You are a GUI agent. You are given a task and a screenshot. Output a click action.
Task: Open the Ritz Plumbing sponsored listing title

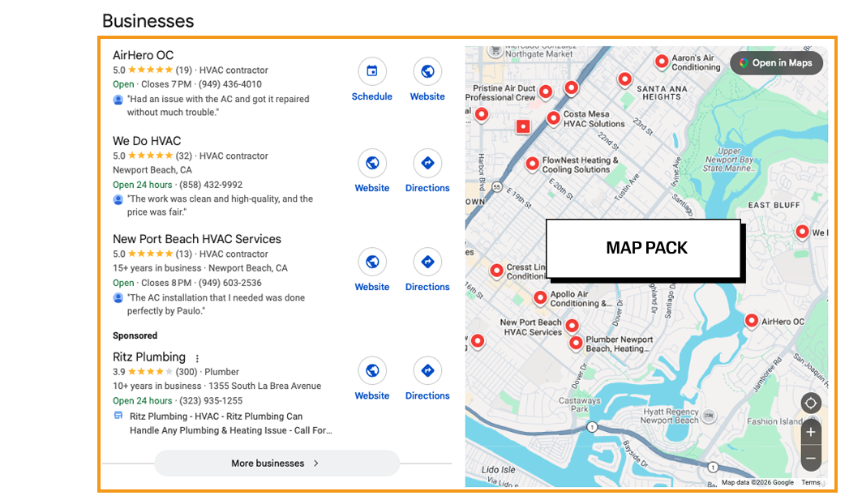pos(149,357)
